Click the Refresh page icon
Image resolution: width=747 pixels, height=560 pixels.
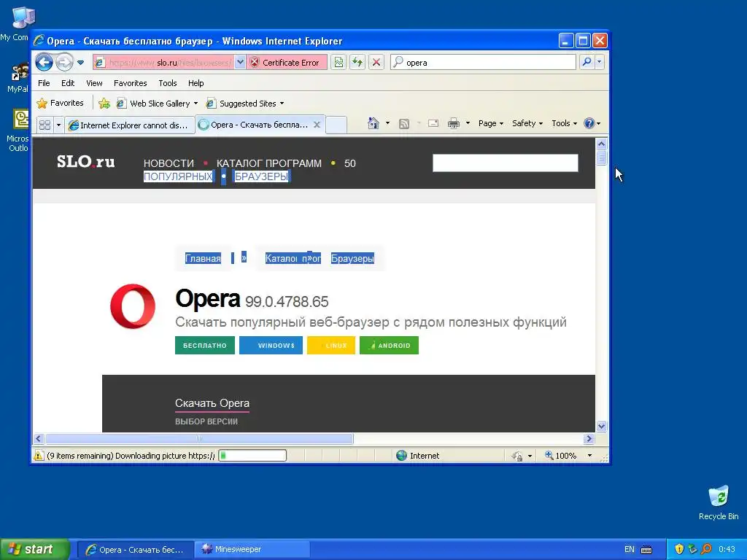[357, 63]
